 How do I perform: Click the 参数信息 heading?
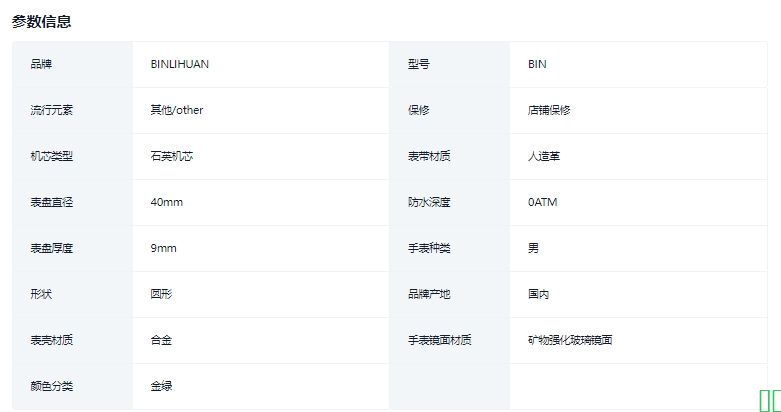click(x=42, y=21)
